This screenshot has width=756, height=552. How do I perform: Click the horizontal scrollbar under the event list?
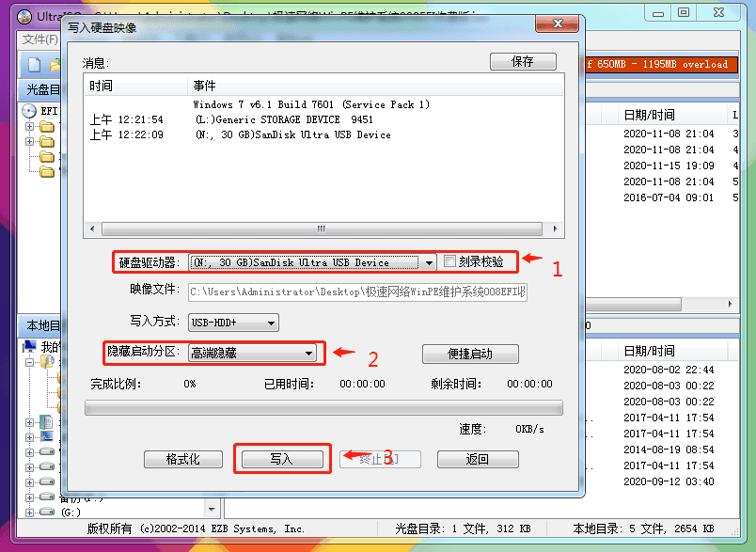coord(320,229)
